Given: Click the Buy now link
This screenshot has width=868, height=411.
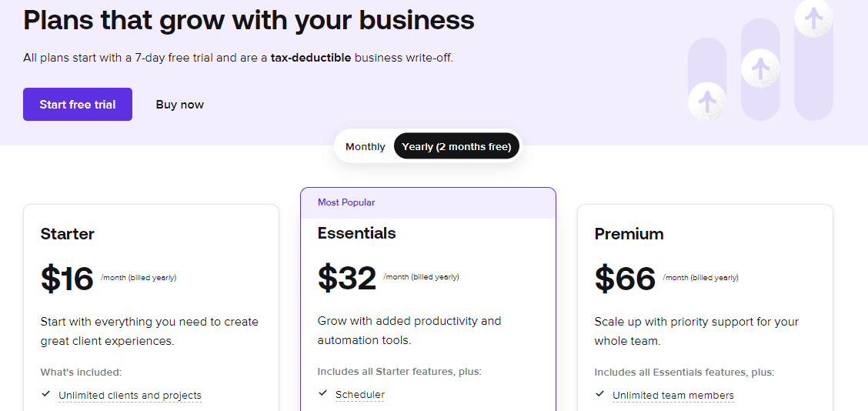Looking at the screenshot, I should 180,104.
